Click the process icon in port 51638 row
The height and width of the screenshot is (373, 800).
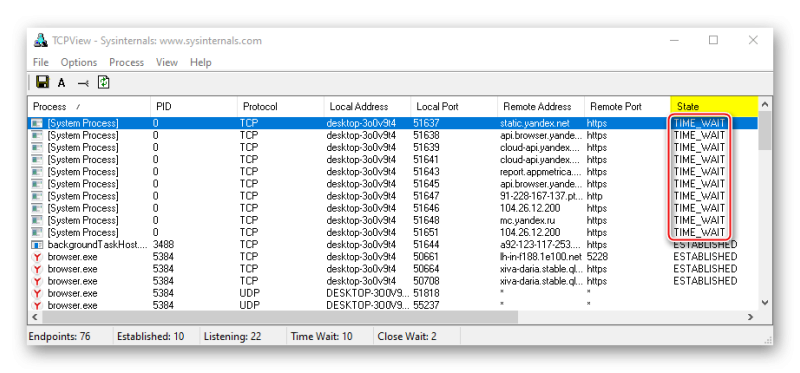pos(37,135)
